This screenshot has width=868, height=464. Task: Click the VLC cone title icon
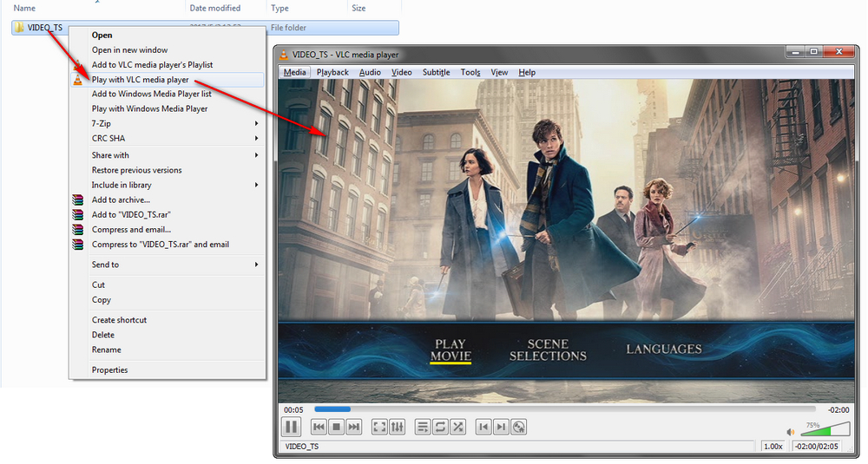[284, 54]
